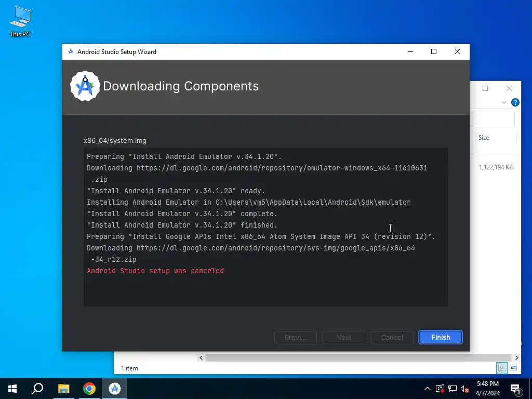The width and height of the screenshot is (532, 399).
Task: Click the muted volume tray icon
Action: (x=465, y=389)
